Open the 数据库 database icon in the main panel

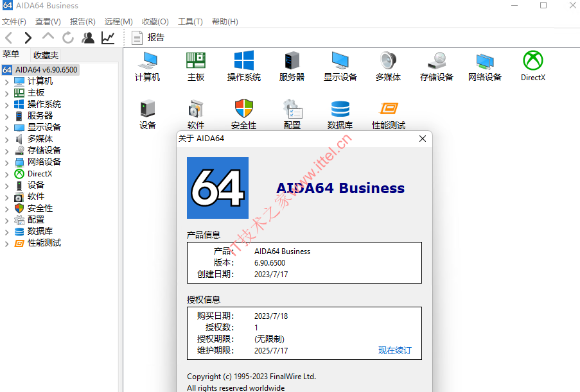point(340,115)
